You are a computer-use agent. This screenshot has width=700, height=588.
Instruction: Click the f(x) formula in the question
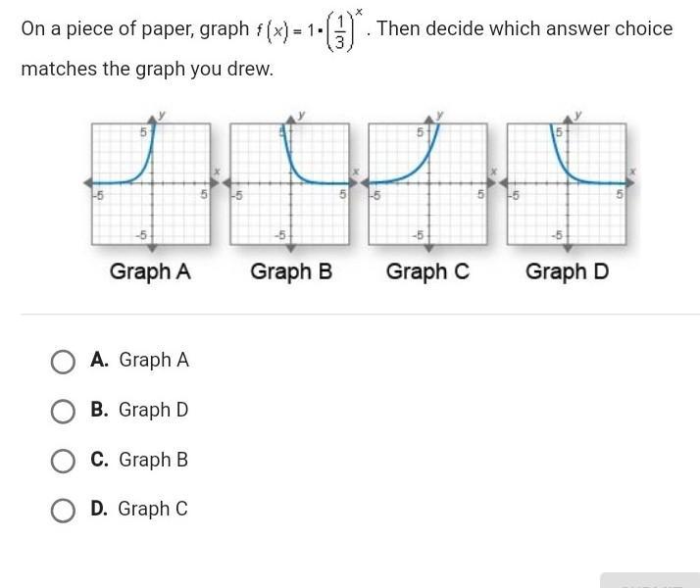(312, 29)
